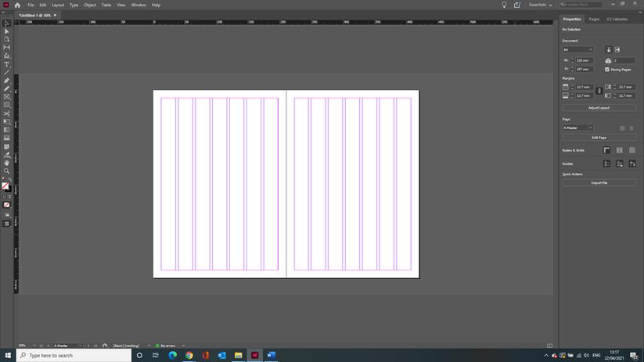Select the Gradient Feather tool
Screen dimensions: 644x362
(6, 138)
